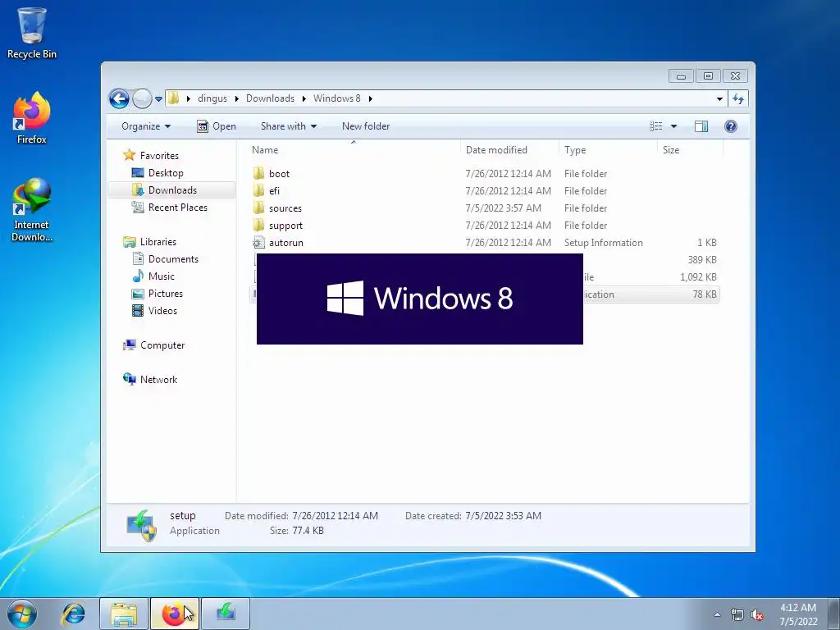Open the Organize menu
This screenshot has height=630, width=840.
click(146, 126)
